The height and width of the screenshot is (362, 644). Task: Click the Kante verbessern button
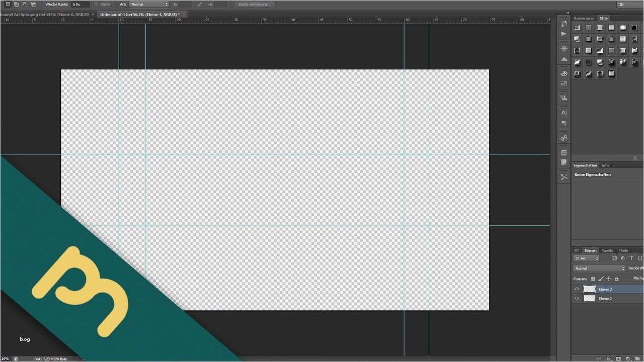tap(256, 4)
